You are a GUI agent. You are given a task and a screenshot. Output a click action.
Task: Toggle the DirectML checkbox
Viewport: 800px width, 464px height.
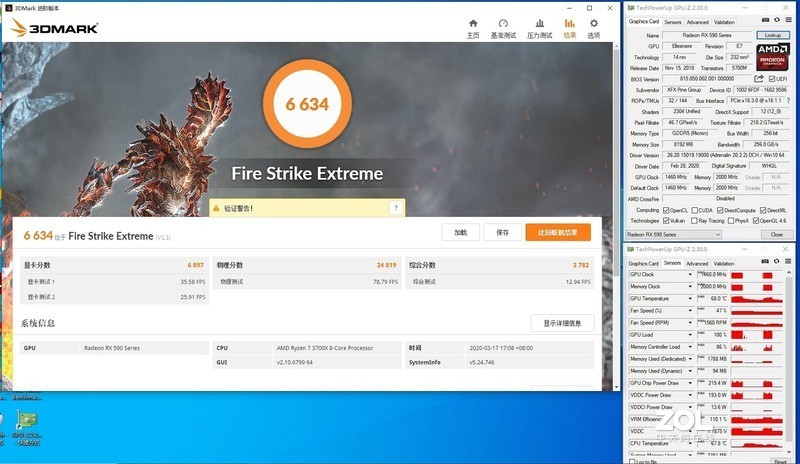pos(763,210)
